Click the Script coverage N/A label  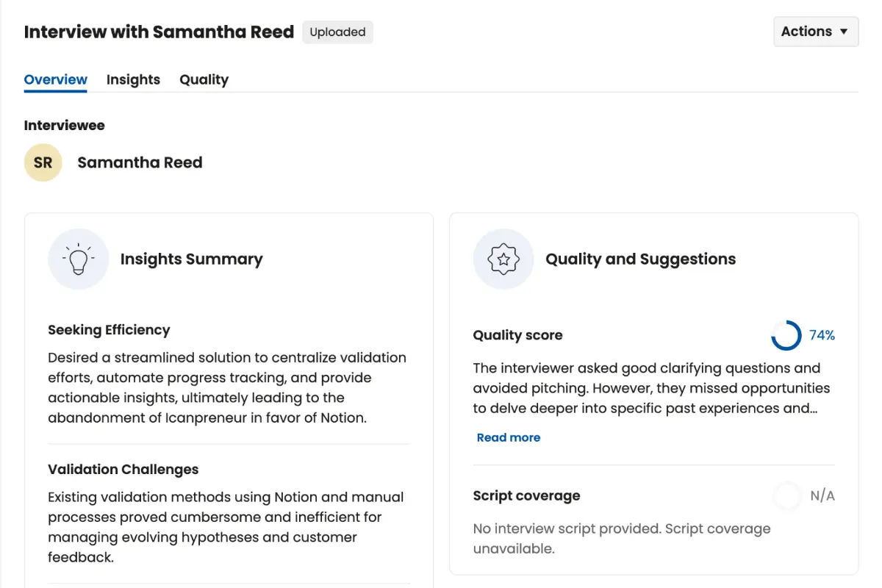pyautogui.click(x=822, y=496)
